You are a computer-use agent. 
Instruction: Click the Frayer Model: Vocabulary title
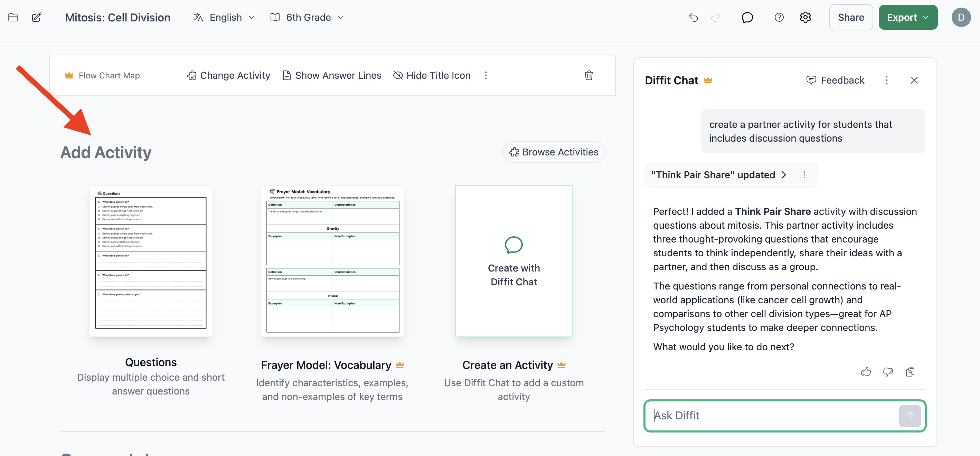tap(326, 365)
